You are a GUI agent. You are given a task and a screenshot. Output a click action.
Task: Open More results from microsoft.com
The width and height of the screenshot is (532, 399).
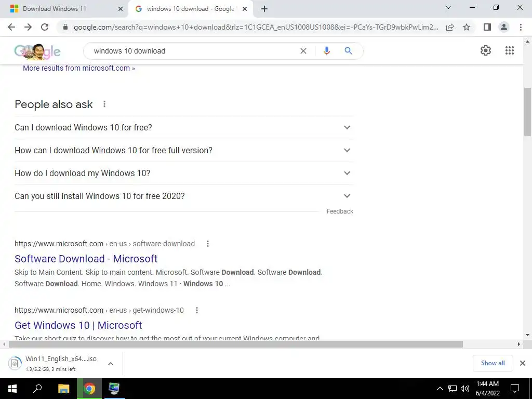(79, 68)
